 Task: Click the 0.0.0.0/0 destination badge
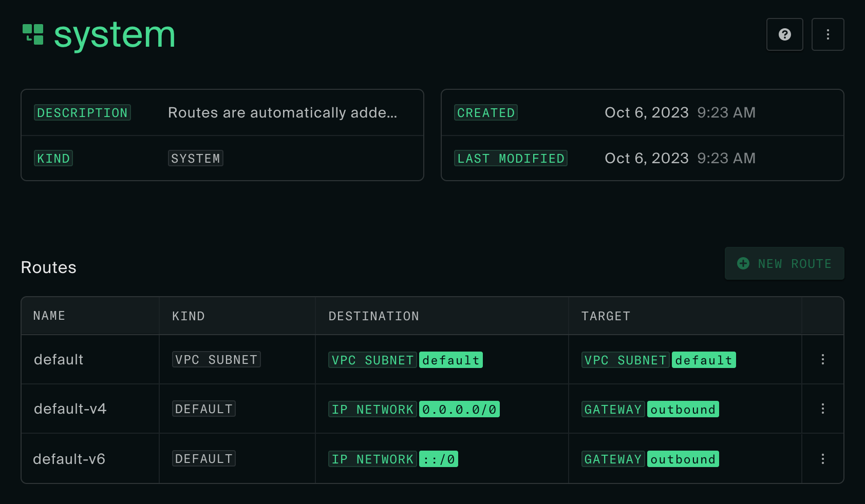click(459, 409)
